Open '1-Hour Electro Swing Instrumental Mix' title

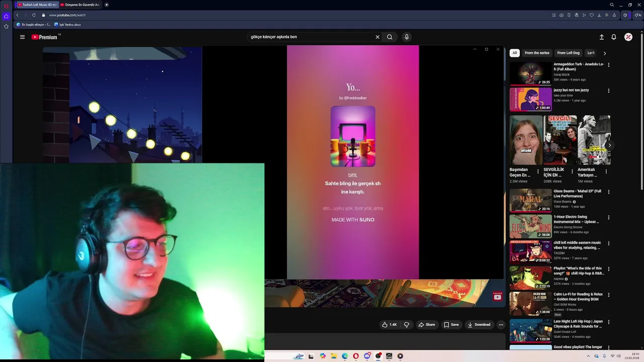(x=578, y=219)
